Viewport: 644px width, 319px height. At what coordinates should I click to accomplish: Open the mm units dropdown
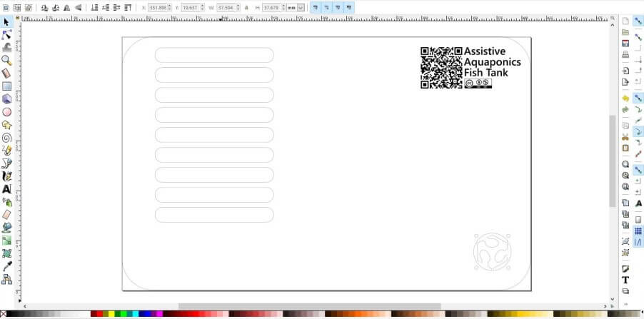click(x=300, y=7)
